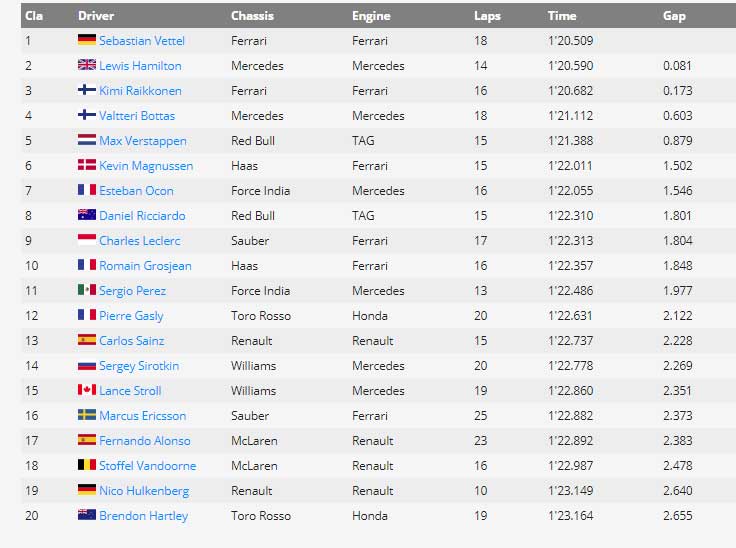This screenshot has width=736, height=548.
Task: Click the Mexican flag beside Sergio Perez
Action: pos(87,290)
